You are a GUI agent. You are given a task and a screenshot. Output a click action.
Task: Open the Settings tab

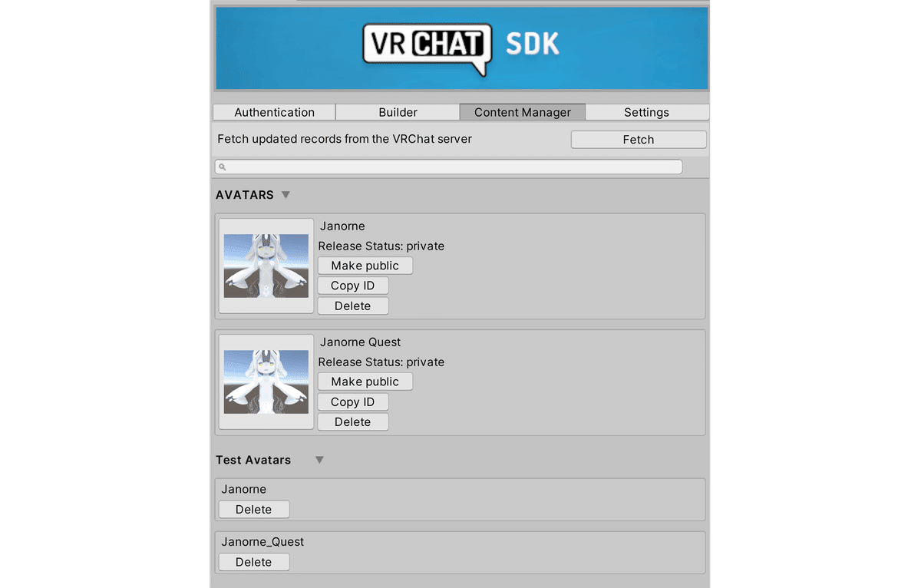tap(646, 112)
